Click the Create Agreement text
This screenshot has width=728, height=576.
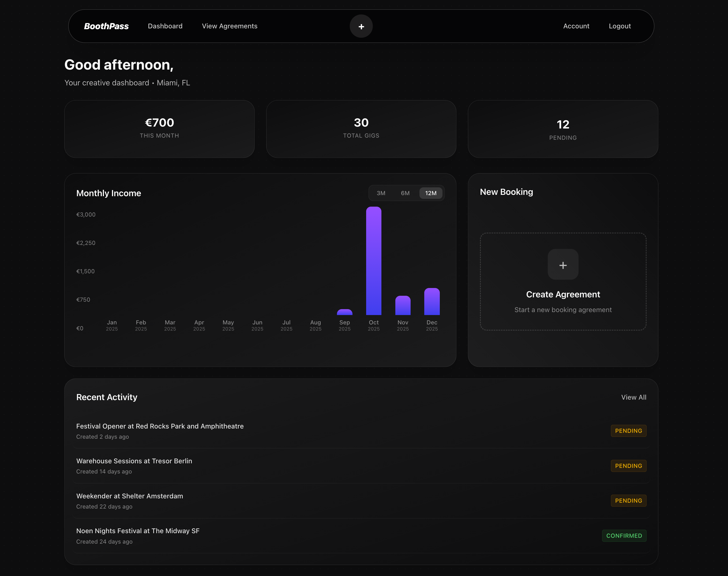(x=563, y=294)
